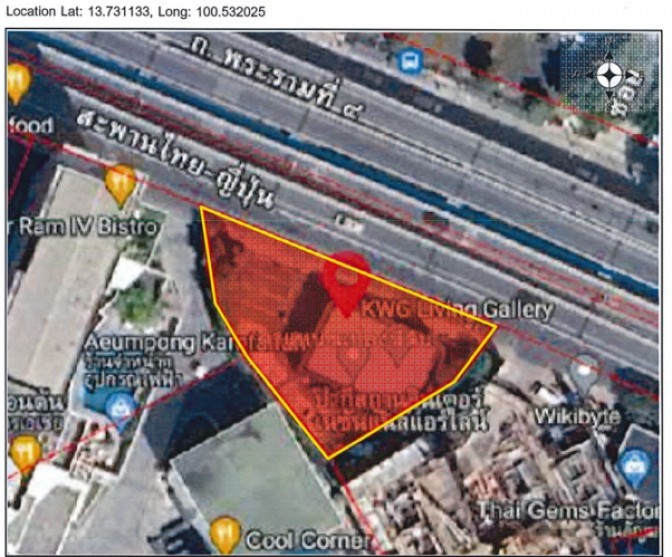The height and width of the screenshot is (557, 672).
Task: Select the blue bus stop icon
Action: (x=407, y=61)
